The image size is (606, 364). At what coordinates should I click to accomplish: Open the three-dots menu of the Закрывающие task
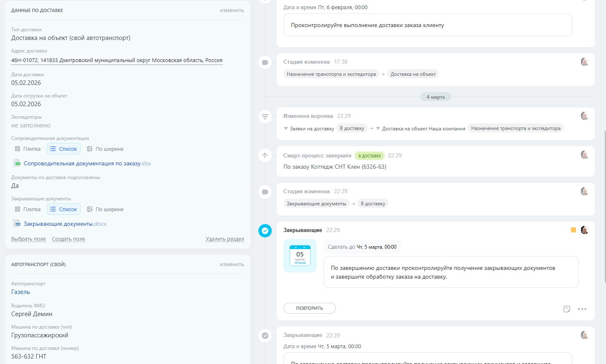click(x=582, y=309)
